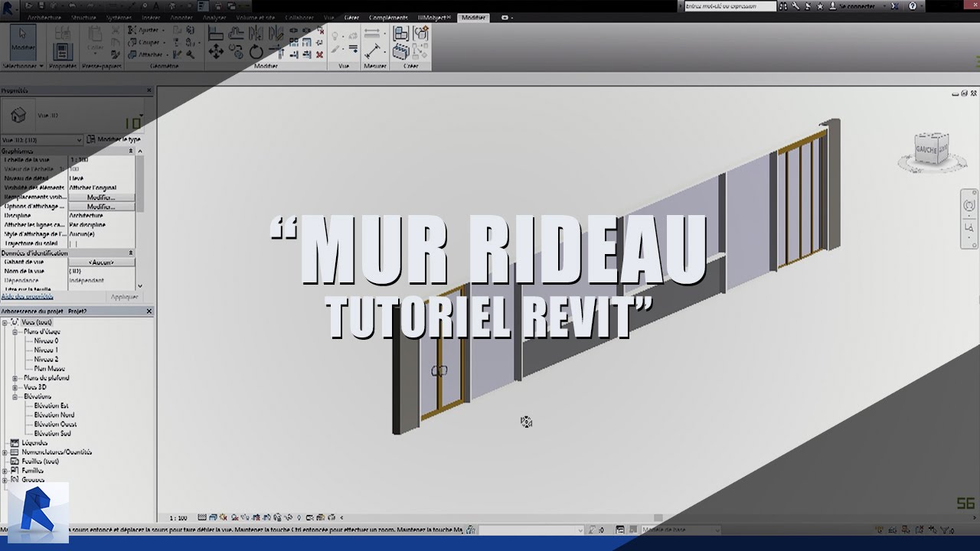The height and width of the screenshot is (551, 980).
Task: Click the detail level icon in view control bar
Action: (x=202, y=518)
